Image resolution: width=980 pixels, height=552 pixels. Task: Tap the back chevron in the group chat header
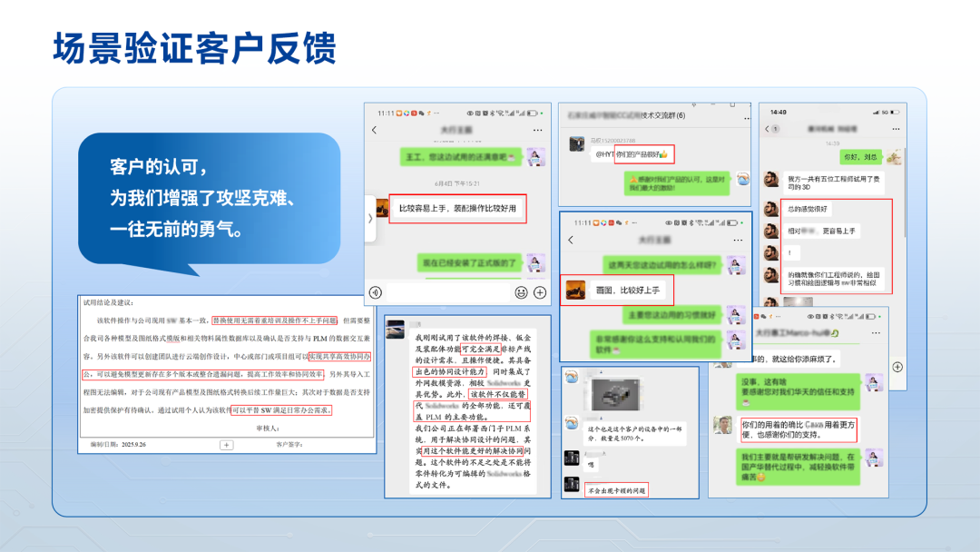(x=374, y=128)
